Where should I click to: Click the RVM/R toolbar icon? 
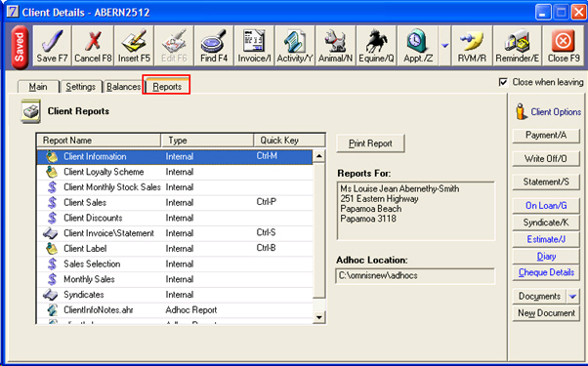click(x=472, y=46)
